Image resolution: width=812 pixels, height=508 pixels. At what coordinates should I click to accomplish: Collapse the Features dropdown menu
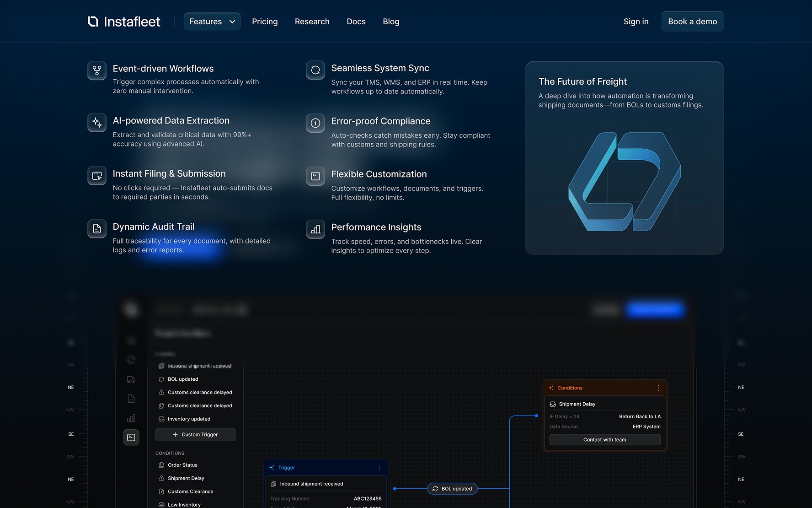click(212, 22)
